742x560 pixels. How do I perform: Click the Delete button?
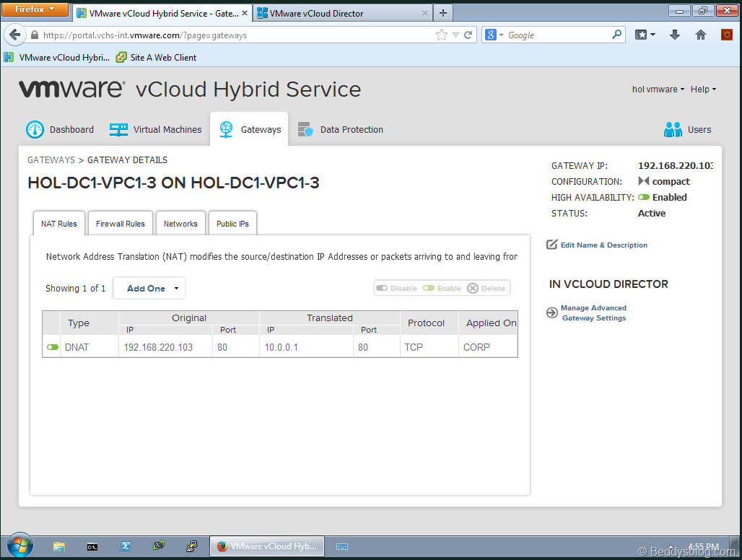pos(486,288)
